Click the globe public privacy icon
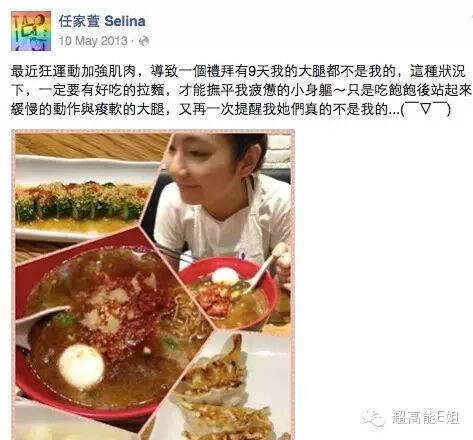 [x=144, y=41]
